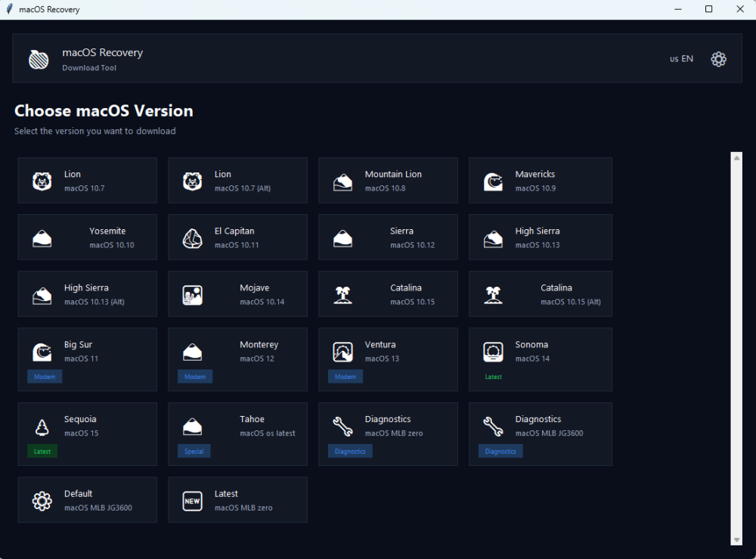Click the Latest tag on Sequoia
The image size is (756, 559).
click(x=42, y=452)
